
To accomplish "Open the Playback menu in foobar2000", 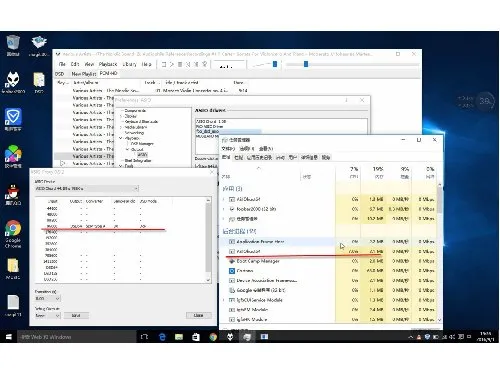I will click(x=108, y=64).
